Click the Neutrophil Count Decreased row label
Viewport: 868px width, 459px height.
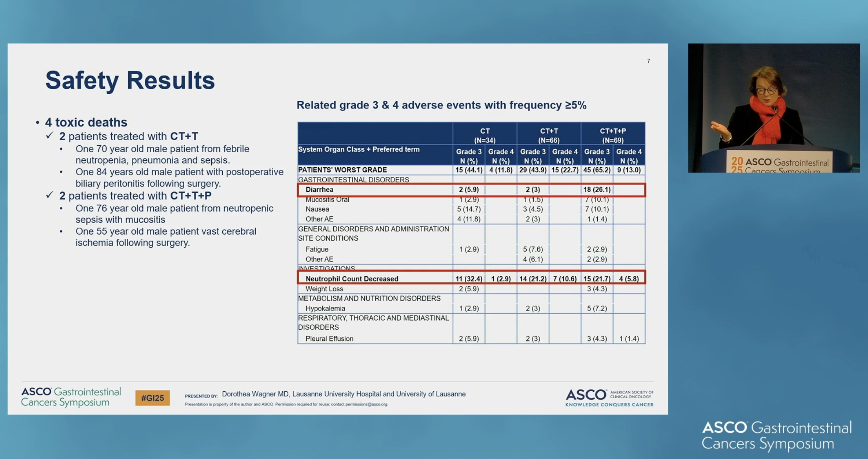pyautogui.click(x=352, y=279)
